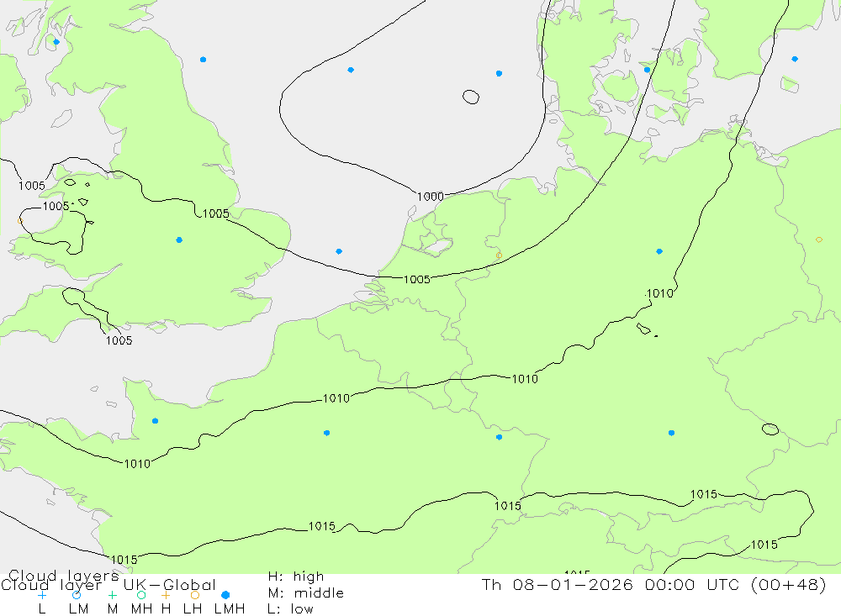This screenshot has height=616, width=841.
Task: Click the blue plus L legend symbol
Action: click(42, 595)
